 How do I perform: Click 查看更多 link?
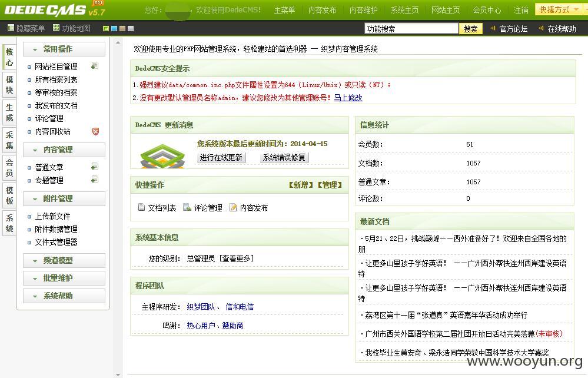236,258
